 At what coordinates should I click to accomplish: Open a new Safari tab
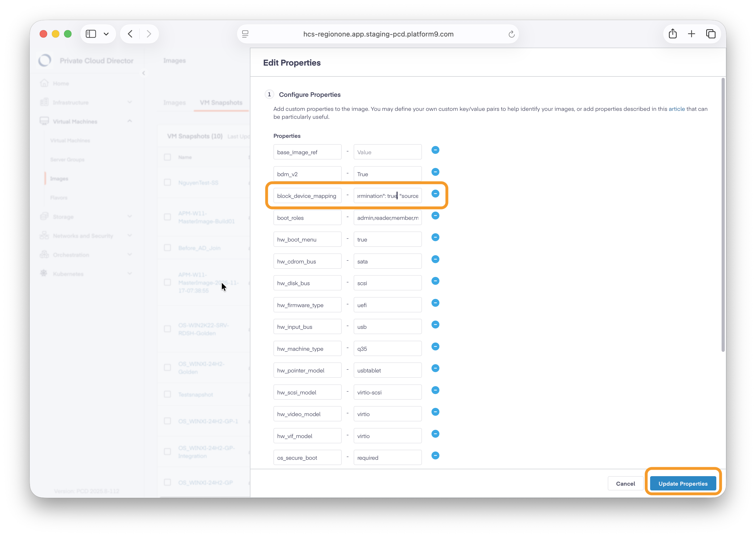click(691, 34)
